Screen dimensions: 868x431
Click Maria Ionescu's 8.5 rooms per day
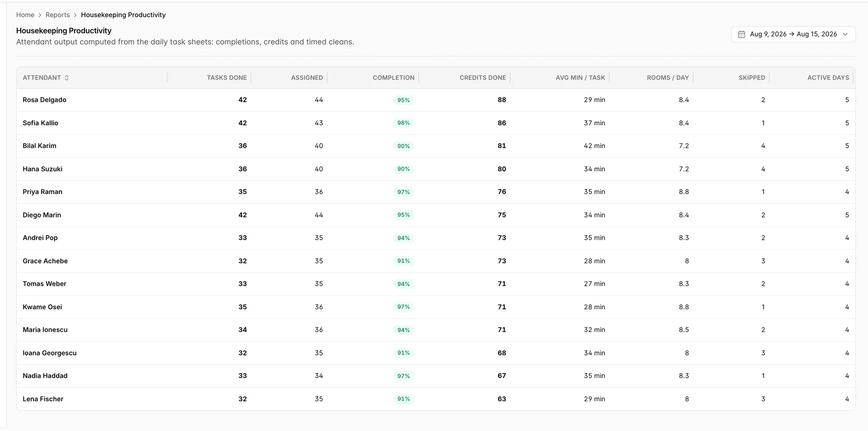(x=684, y=330)
